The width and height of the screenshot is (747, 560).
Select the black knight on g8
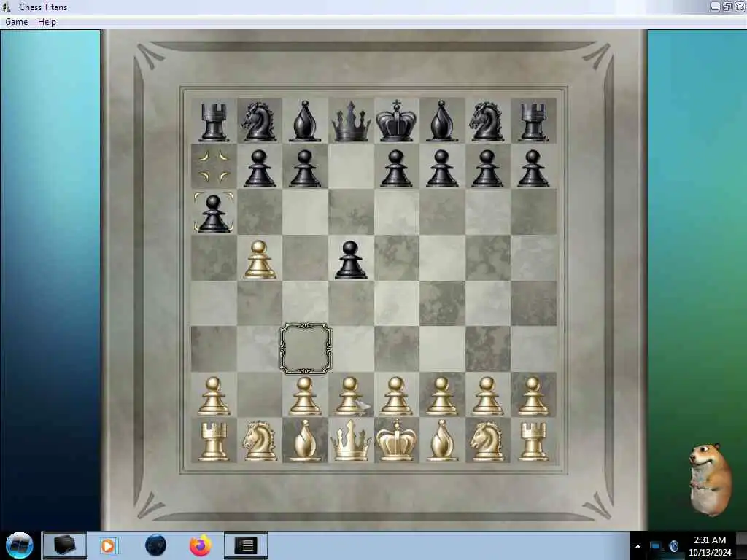487,122
